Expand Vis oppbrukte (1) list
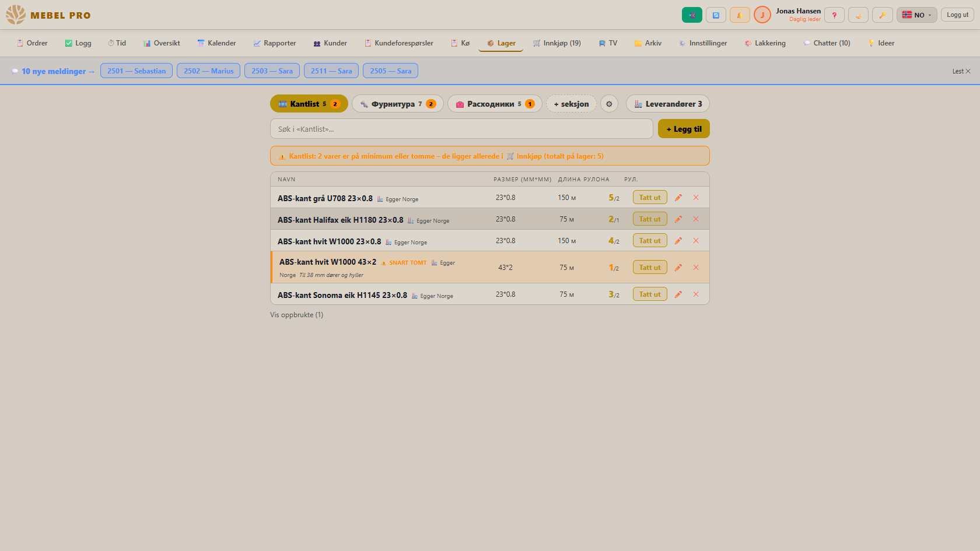Image resolution: width=980 pixels, height=551 pixels. coord(296,315)
